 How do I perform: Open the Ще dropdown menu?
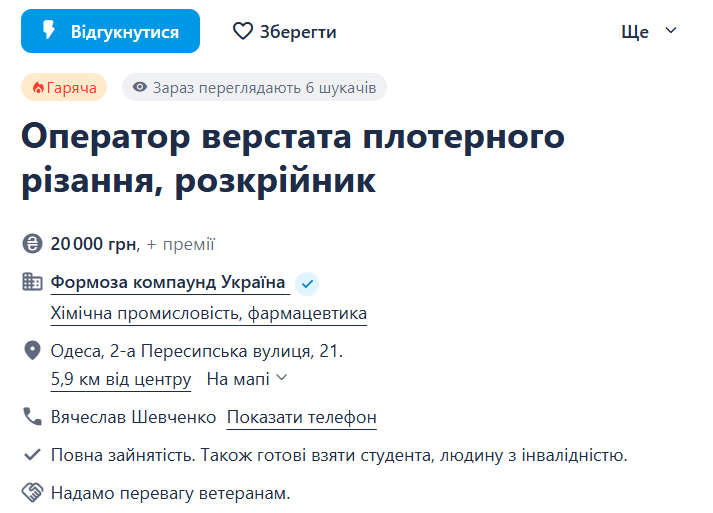tap(649, 31)
